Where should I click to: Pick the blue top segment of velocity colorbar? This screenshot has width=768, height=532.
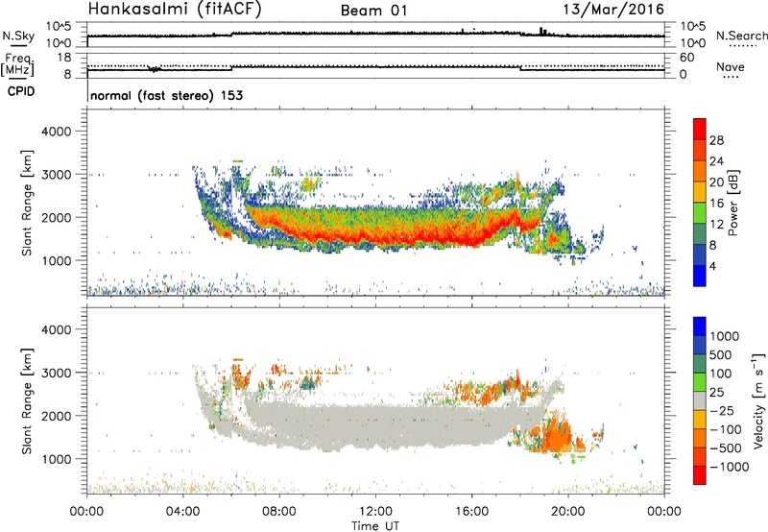coord(700,326)
